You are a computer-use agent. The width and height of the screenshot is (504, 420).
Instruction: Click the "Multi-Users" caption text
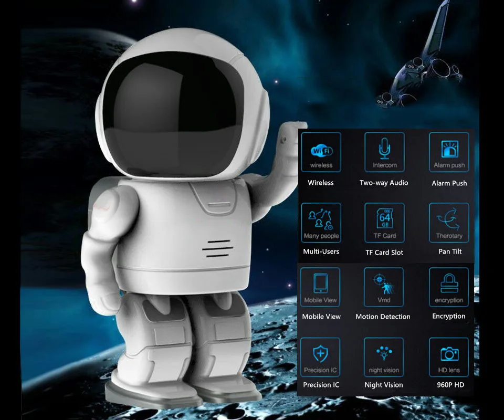(x=321, y=251)
